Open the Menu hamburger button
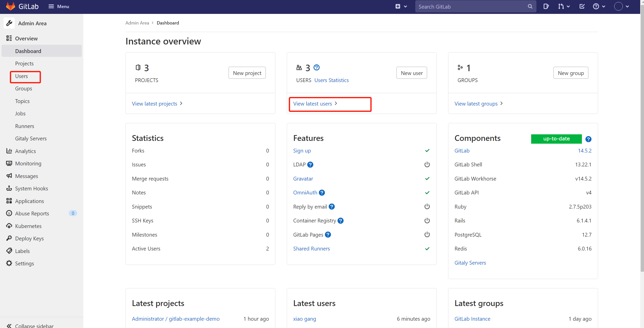The height and width of the screenshot is (328, 644). [59, 7]
